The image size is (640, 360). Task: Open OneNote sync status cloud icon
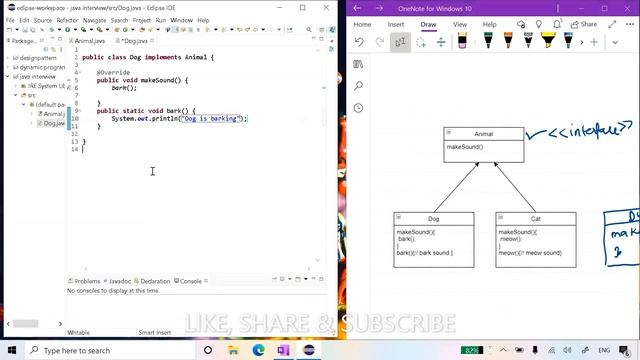click(x=521, y=24)
